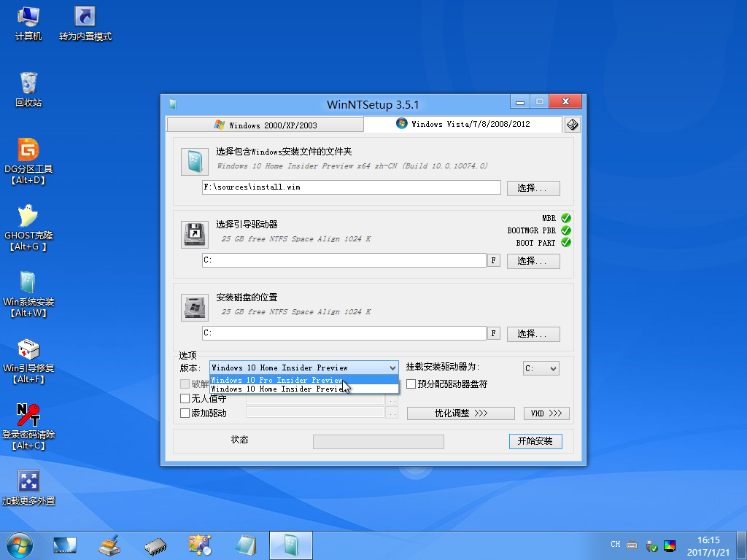Open the tray display color icon
747x560 pixels.
coord(670,545)
